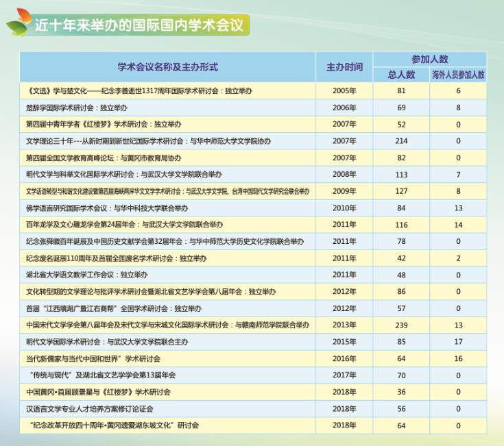The width and height of the screenshot is (504, 446).
Task: Click total attendance value 214
Action: tap(402, 141)
